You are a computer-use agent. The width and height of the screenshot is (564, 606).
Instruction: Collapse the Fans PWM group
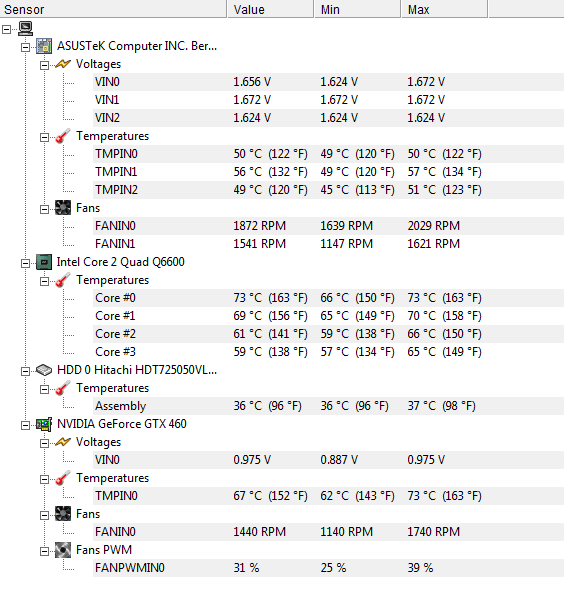(x=44, y=551)
